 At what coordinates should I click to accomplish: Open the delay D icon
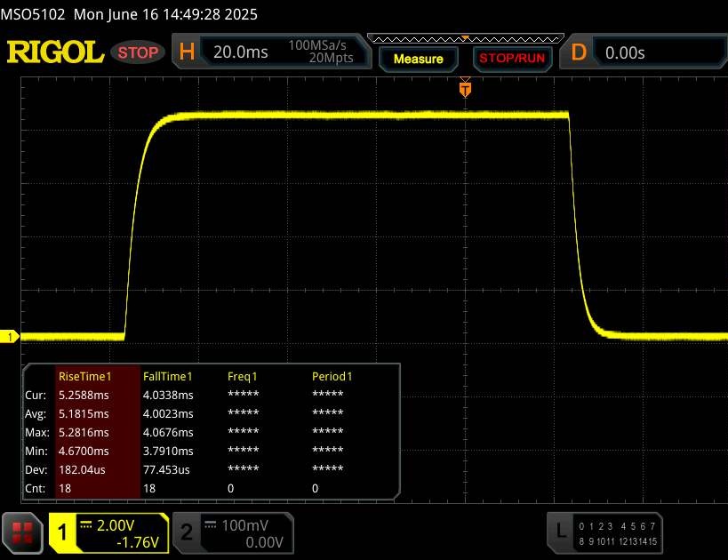pos(579,52)
